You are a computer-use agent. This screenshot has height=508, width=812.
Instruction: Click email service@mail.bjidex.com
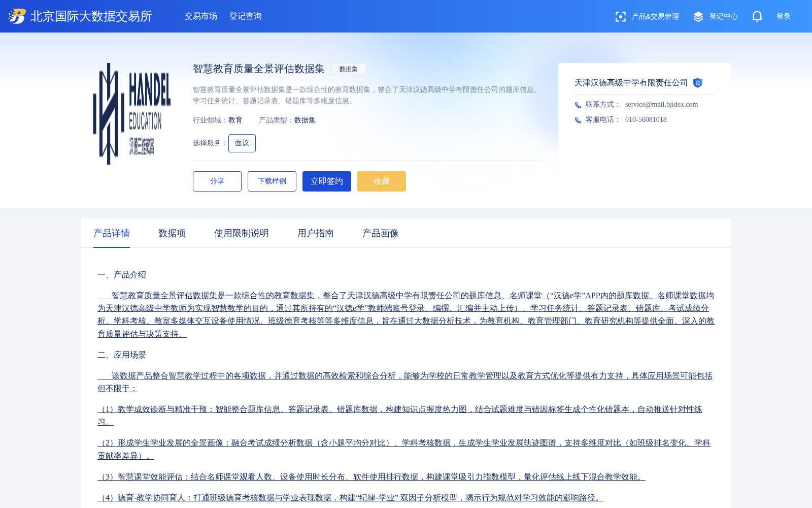(661, 105)
